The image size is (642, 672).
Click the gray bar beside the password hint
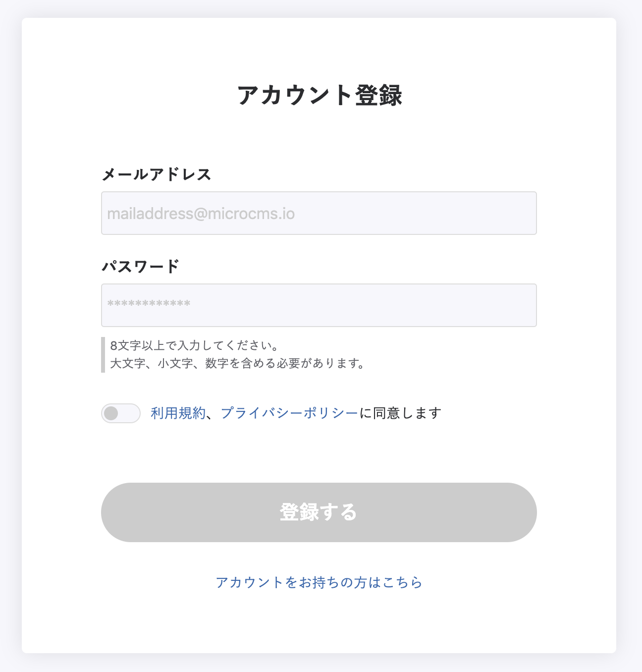[x=103, y=355]
